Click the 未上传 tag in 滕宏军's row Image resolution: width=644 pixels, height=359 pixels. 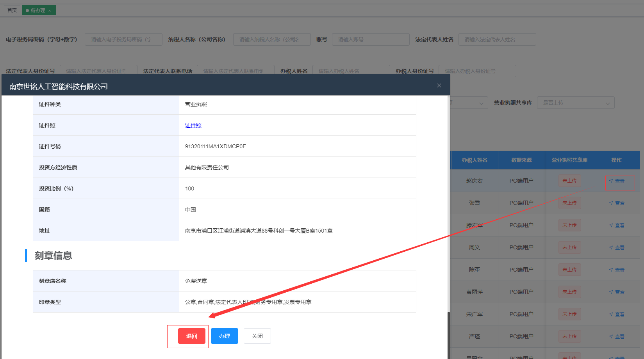[569, 225]
